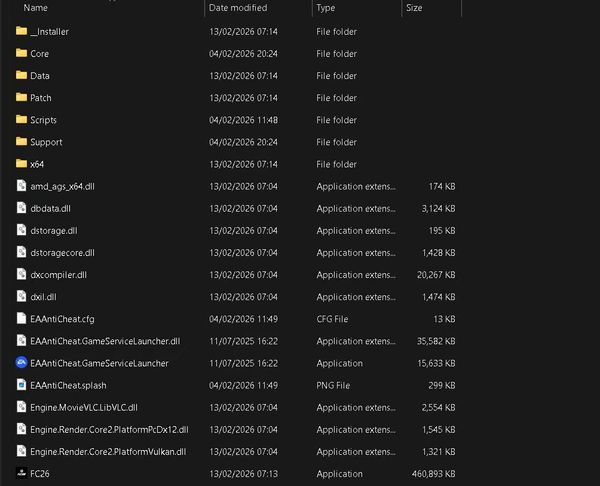This screenshot has width=600, height=486.
Task: Click the EAAntiCheat.splash PNG file icon
Action: (x=21, y=385)
